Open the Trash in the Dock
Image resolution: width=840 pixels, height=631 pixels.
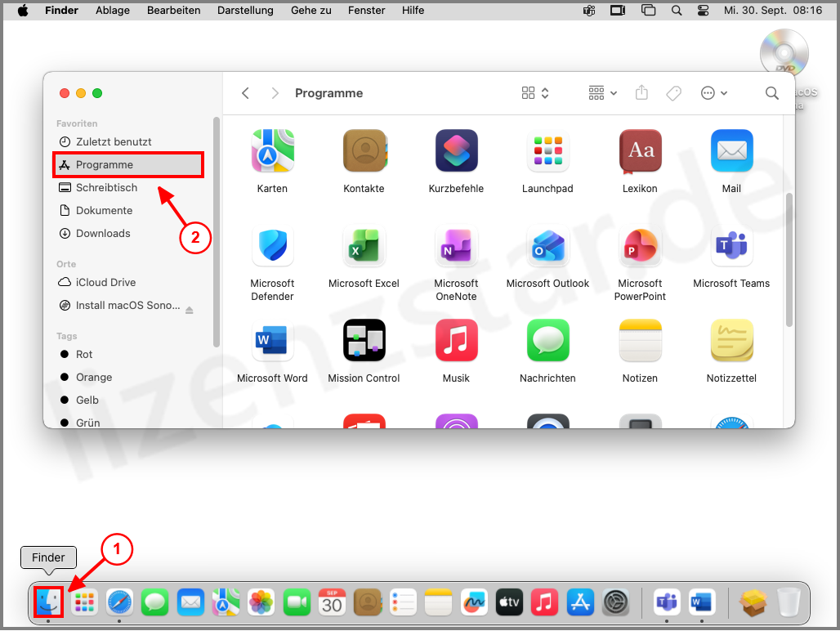tap(789, 602)
